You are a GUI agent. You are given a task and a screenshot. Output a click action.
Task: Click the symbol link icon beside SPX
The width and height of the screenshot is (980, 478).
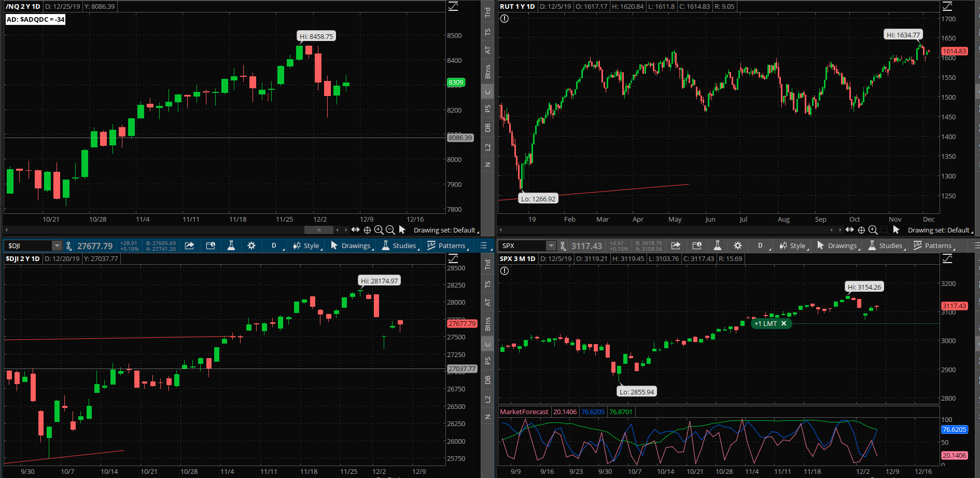click(563, 245)
